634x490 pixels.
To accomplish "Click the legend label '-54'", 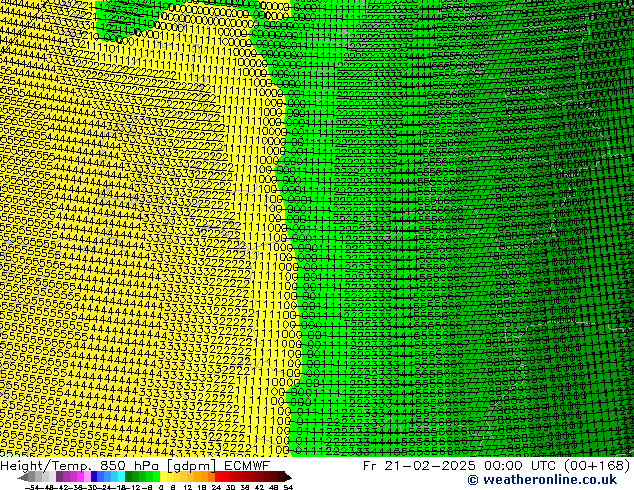I will (x=32, y=488).
